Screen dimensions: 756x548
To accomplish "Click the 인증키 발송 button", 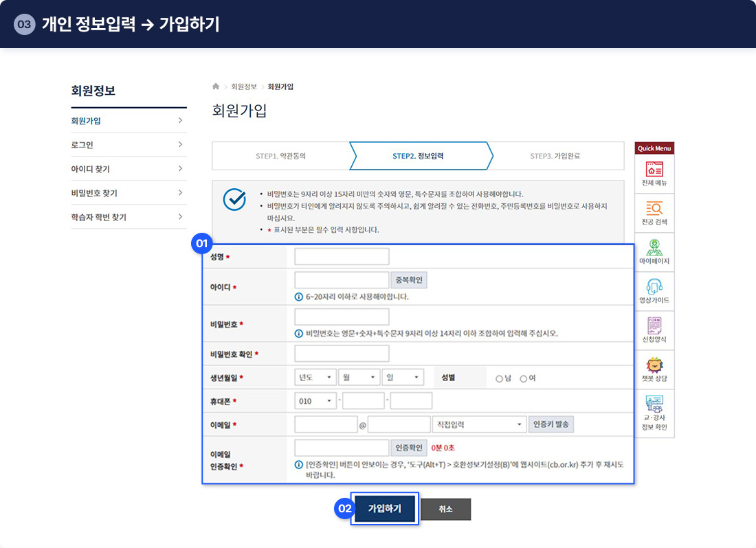I will point(551,424).
